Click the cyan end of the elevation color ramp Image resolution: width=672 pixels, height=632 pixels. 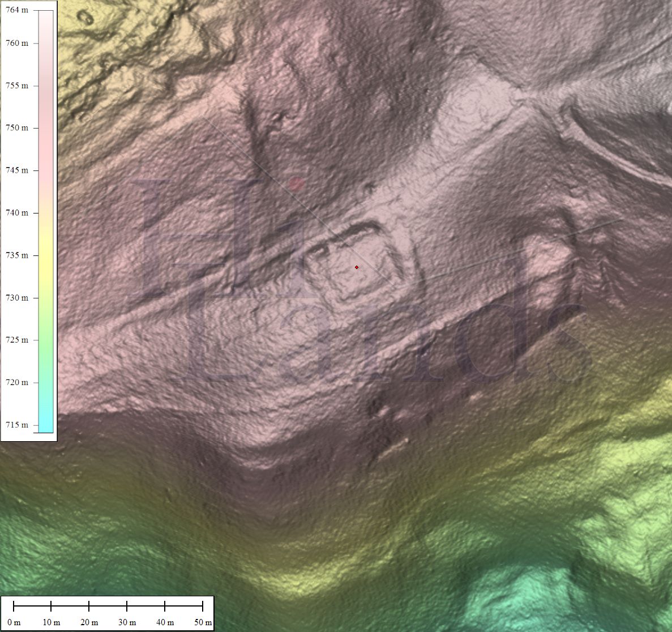pyautogui.click(x=46, y=425)
